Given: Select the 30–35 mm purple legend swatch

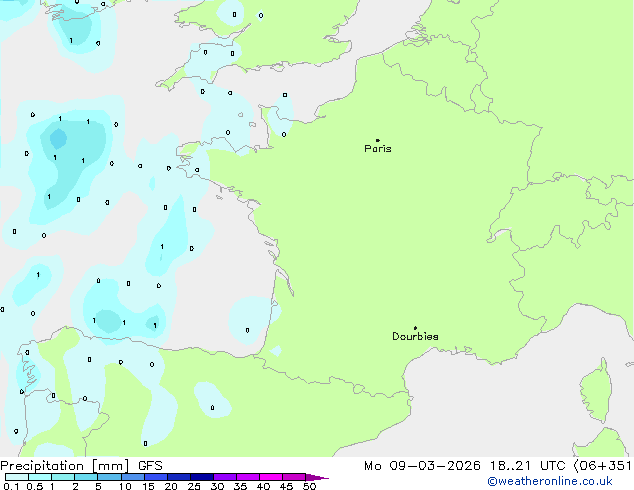Looking at the screenshot, I should click(x=225, y=477).
